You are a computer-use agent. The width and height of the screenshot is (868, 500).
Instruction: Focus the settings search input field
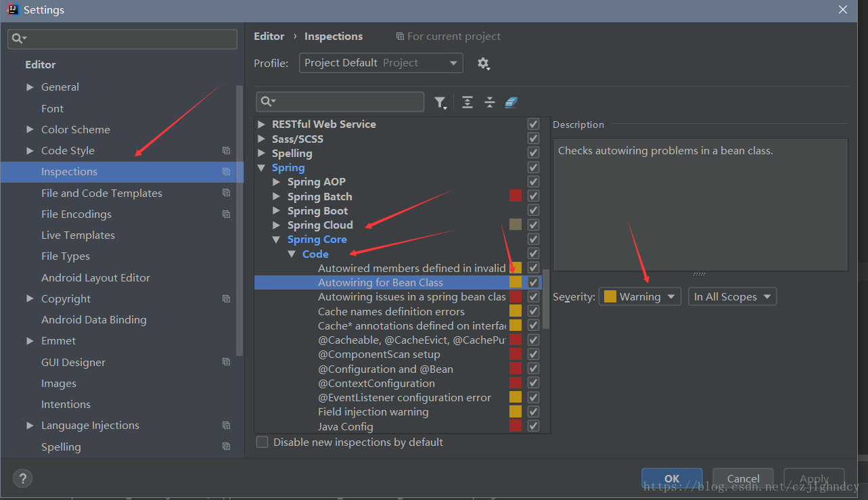pos(122,39)
